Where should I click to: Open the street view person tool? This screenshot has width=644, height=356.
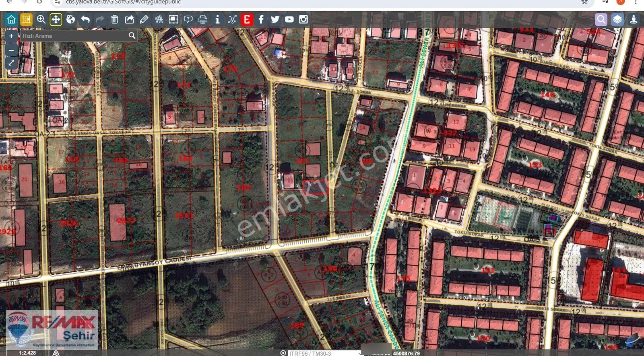click(x=634, y=19)
